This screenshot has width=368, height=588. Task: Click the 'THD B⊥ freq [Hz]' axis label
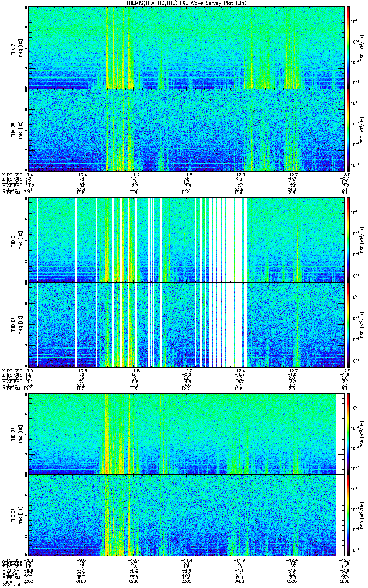click(17, 240)
